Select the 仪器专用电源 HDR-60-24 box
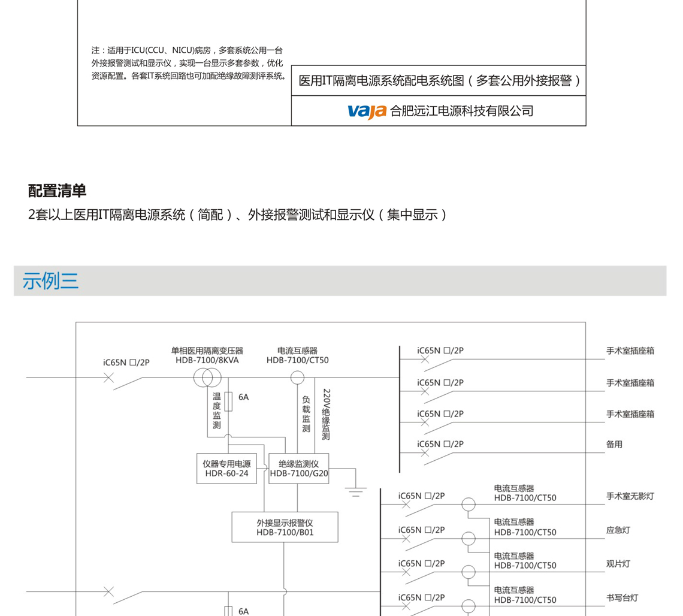Viewport: 683px width, 616px height. click(x=226, y=469)
